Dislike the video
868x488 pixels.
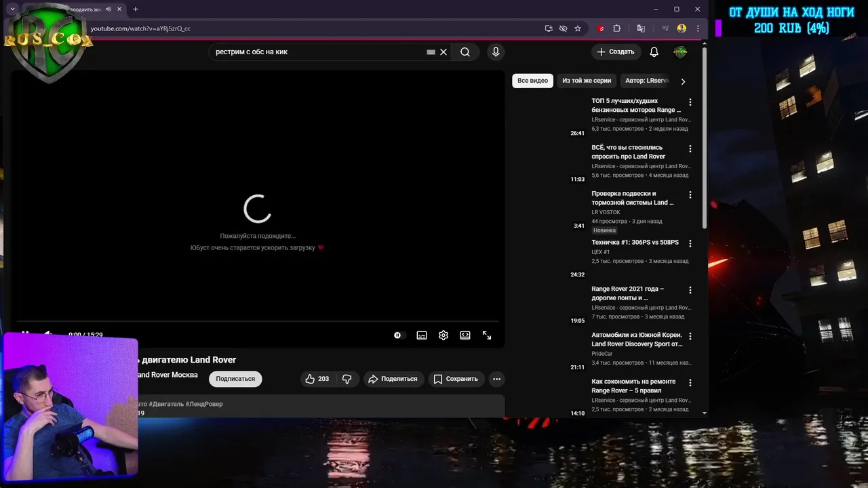pyautogui.click(x=347, y=379)
